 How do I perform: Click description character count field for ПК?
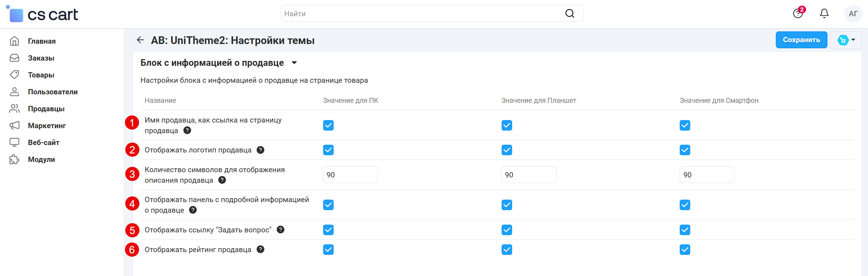pos(350,175)
